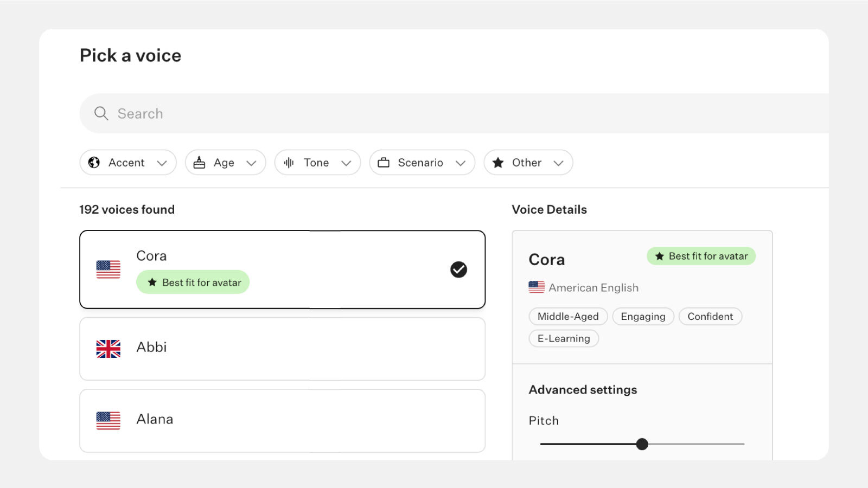Viewport: 868px width, 488px height.
Task: Click the waveform icon on Tone filter
Action: tap(289, 163)
